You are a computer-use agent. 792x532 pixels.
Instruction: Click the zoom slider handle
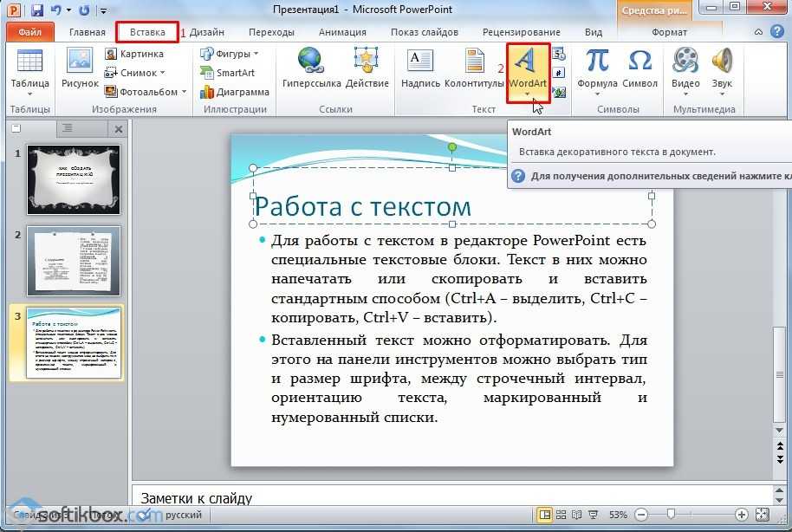[x=671, y=515]
